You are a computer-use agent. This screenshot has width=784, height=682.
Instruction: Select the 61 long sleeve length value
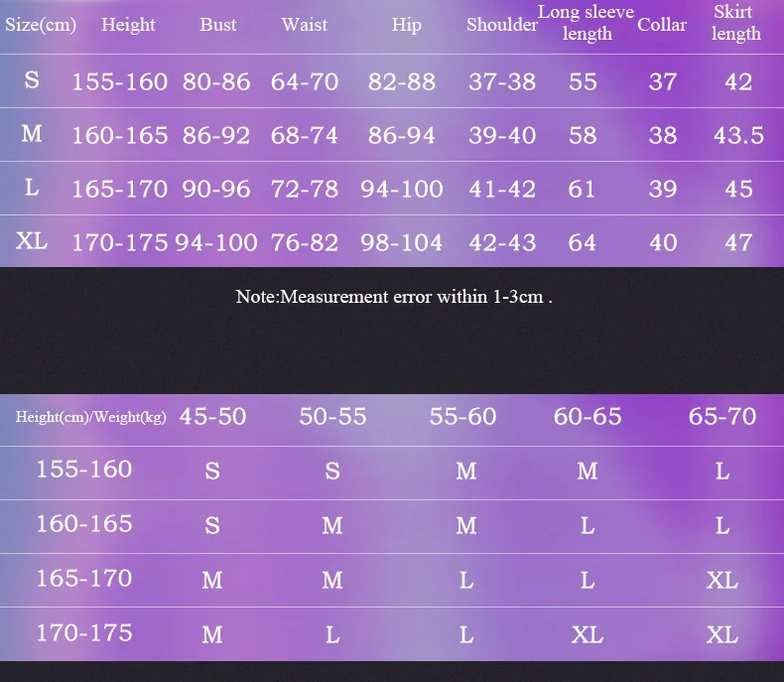point(582,189)
